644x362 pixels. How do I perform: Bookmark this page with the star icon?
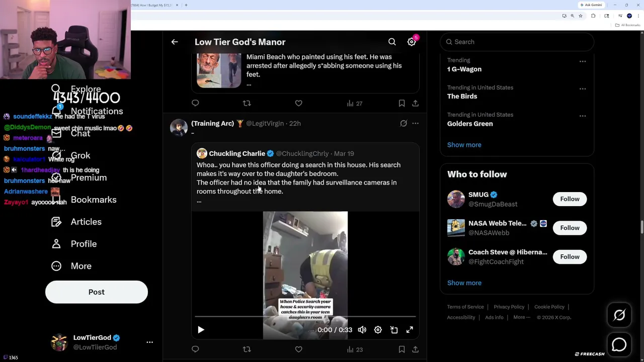coord(580,16)
